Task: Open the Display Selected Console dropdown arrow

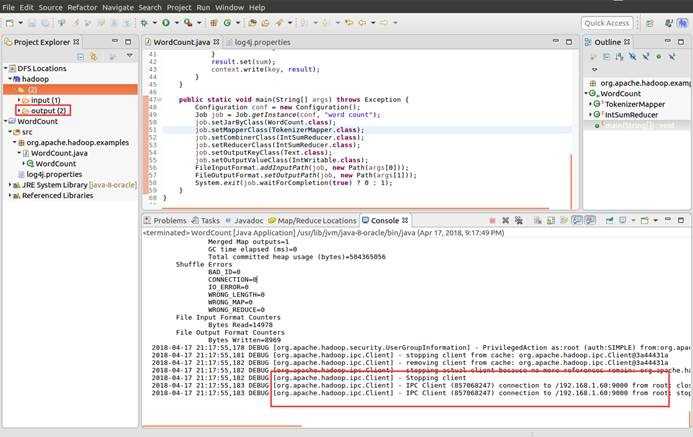Action: [633, 220]
